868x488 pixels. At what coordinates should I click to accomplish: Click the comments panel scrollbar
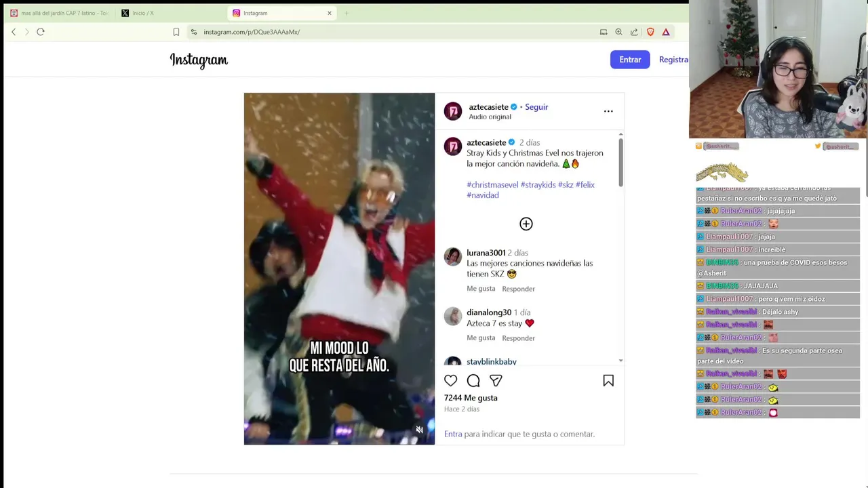click(620, 163)
